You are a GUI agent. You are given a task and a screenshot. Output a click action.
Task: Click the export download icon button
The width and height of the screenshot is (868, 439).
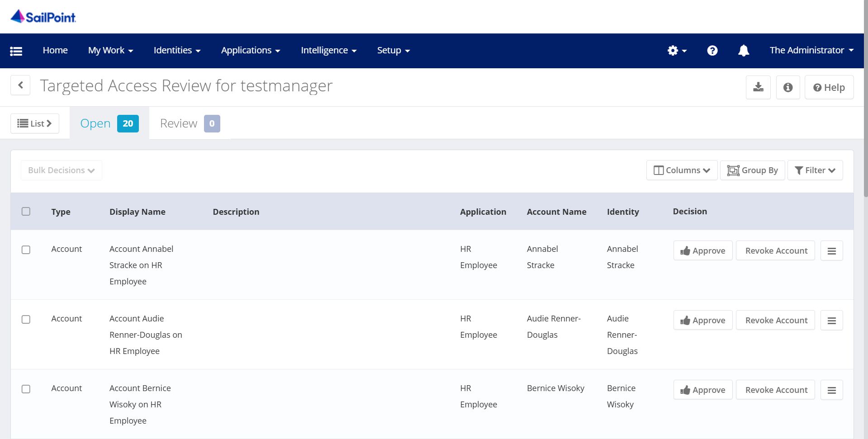758,87
